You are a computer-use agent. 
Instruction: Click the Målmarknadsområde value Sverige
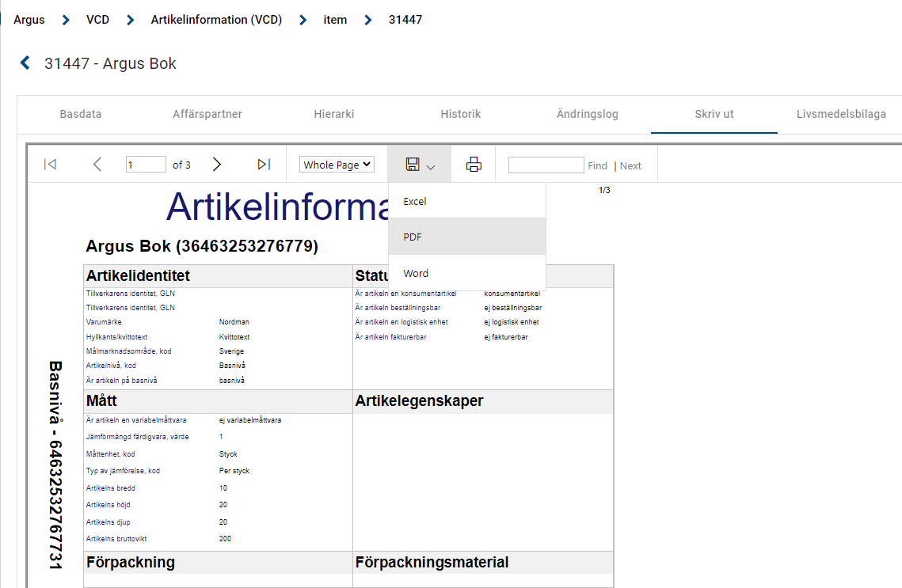pos(231,351)
